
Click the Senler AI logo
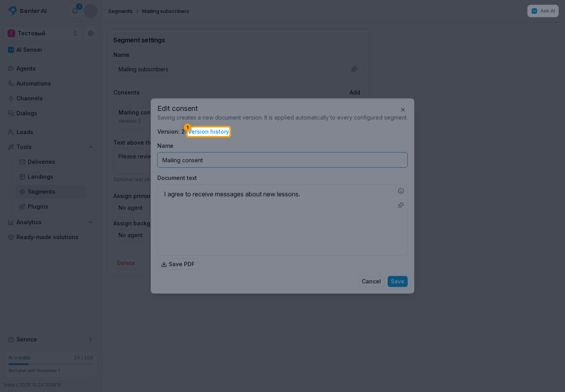(x=27, y=11)
